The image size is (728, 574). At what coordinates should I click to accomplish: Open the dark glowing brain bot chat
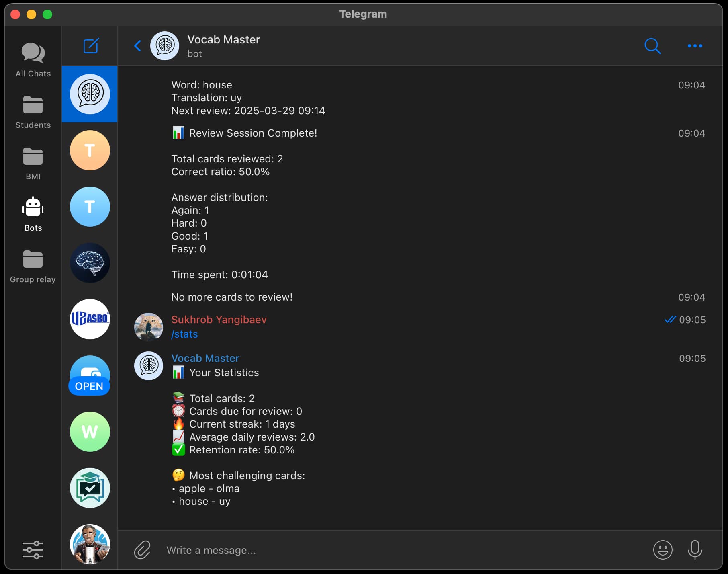(90, 263)
